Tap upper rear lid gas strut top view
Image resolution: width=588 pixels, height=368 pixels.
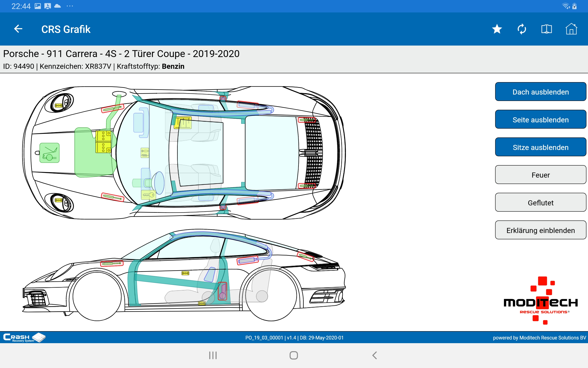click(x=307, y=120)
